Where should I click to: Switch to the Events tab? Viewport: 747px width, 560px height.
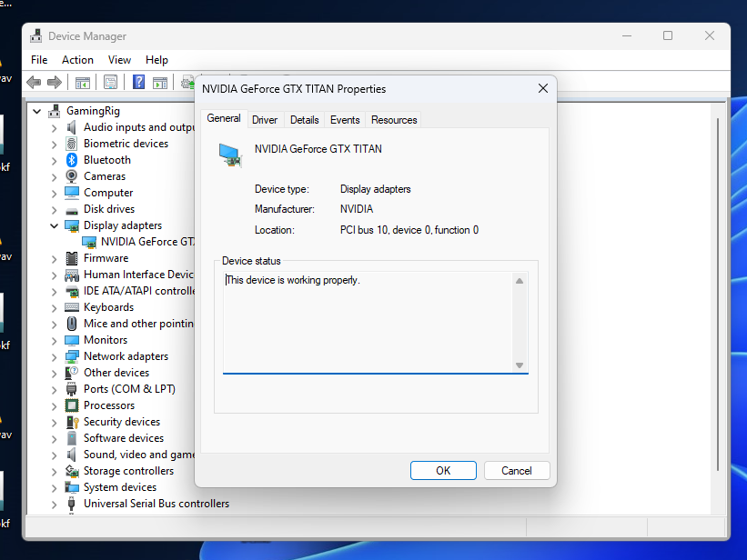(345, 120)
